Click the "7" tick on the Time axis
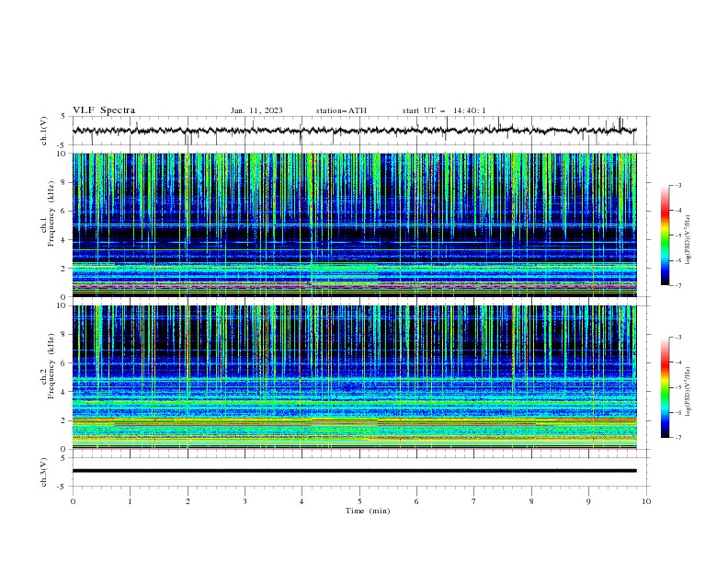The image size is (728, 563). click(474, 501)
